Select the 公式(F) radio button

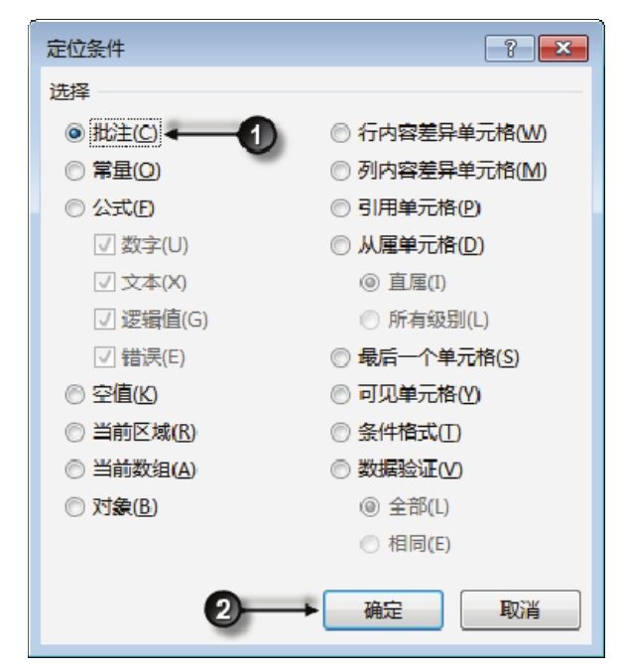(x=69, y=209)
